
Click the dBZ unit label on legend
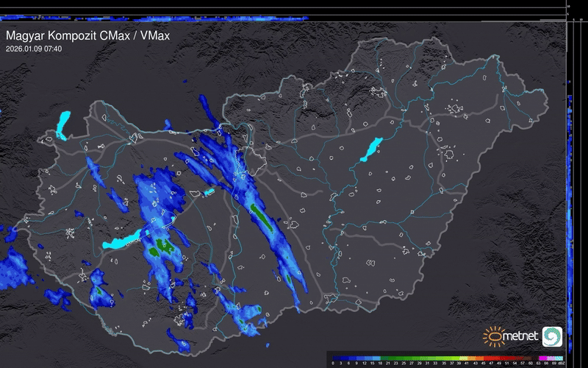[x=561, y=363]
